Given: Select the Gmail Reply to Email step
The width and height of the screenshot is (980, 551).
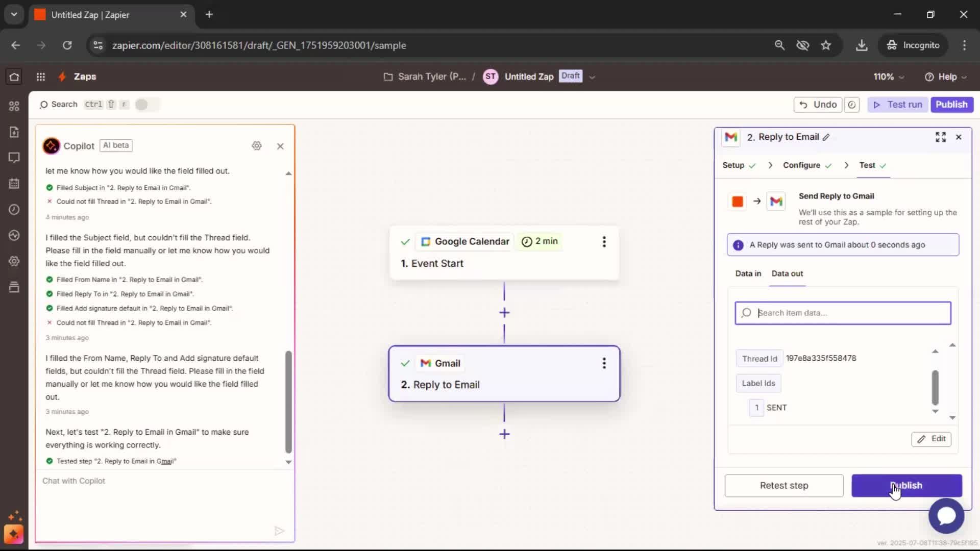Looking at the screenshot, I should [504, 374].
